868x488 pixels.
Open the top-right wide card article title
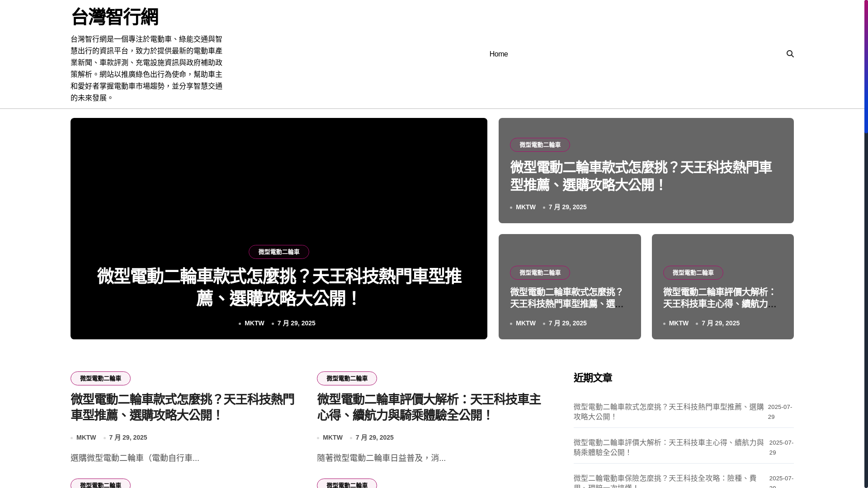tap(641, 176)
